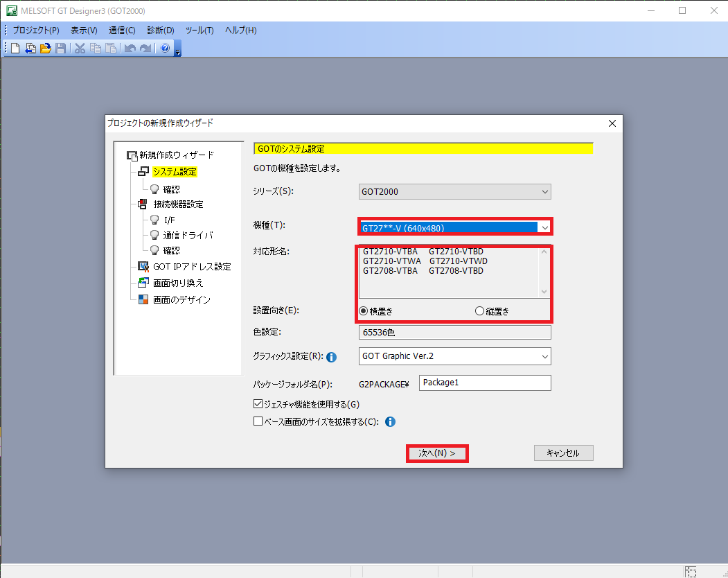Click the Save floppy disk icon
Image resolution: width=728 pixels, height=578 pixels.
[x=60, y=49]
